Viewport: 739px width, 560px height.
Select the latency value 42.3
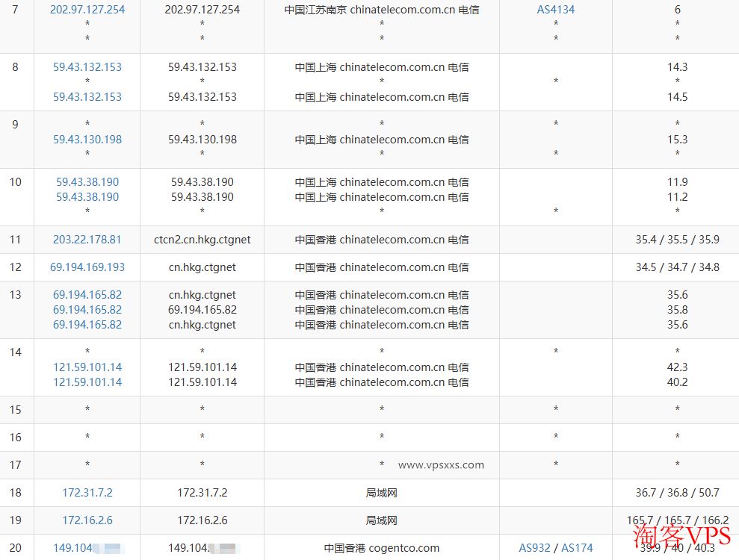677,367
